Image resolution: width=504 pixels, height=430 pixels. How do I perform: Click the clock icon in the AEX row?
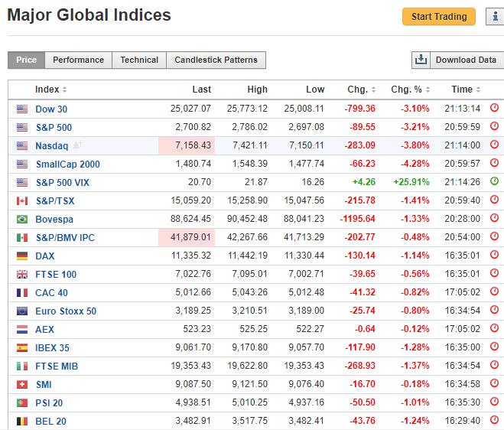coord(494,327)
